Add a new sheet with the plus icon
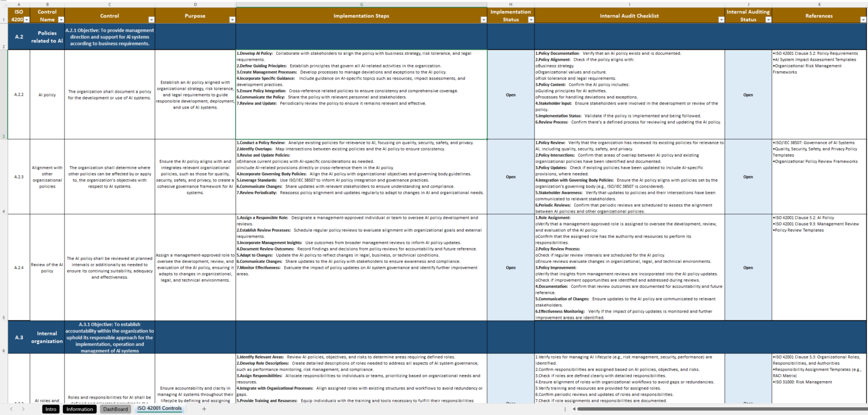 (x=204, y=409)
